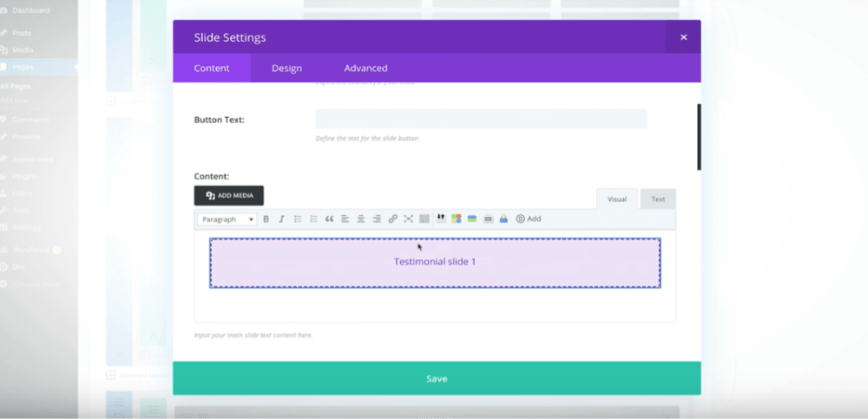Click the blue and green bars shortcode icon
Image resolution: width=868 pixels, height=419 pixels.
[472, 219]
